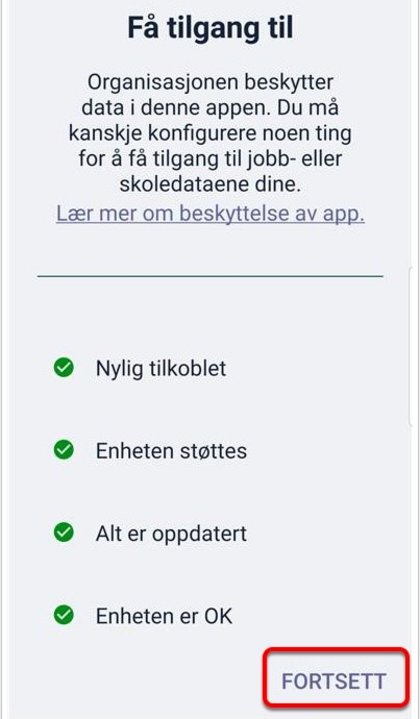This screenshot has width=420, height=719.
Task: Click the kanskje konfigurere noen ting line
Action: pos(210,134)
